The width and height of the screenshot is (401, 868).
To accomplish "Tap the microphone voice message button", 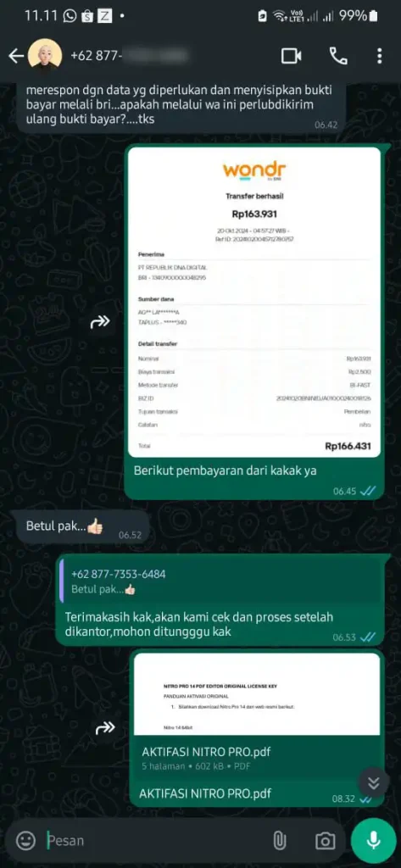I will point(374,841).
